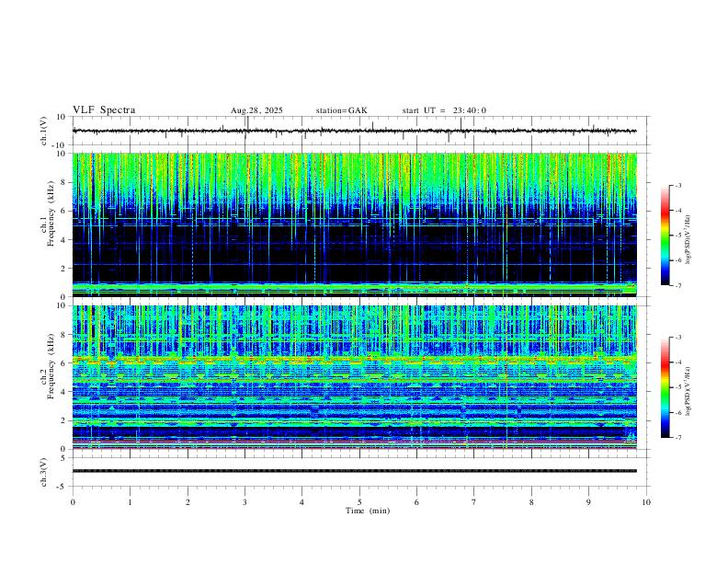
Task: Click time axis tick label "10"
Action: pos(646,502)
